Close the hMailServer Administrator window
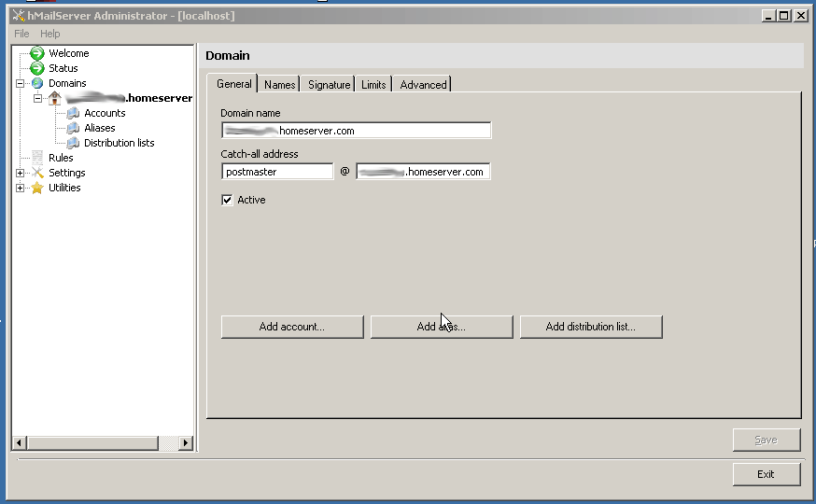The image size is (816, 504). click(801, 16)
